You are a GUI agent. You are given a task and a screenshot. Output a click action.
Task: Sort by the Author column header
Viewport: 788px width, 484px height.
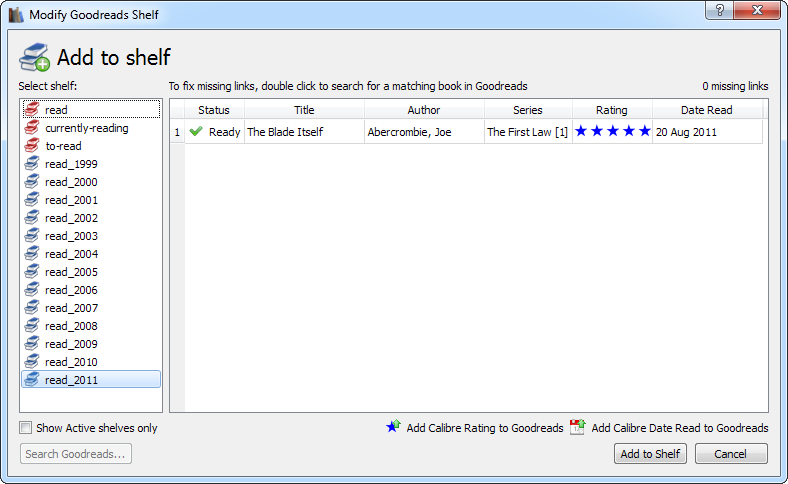tap(424, 110)
